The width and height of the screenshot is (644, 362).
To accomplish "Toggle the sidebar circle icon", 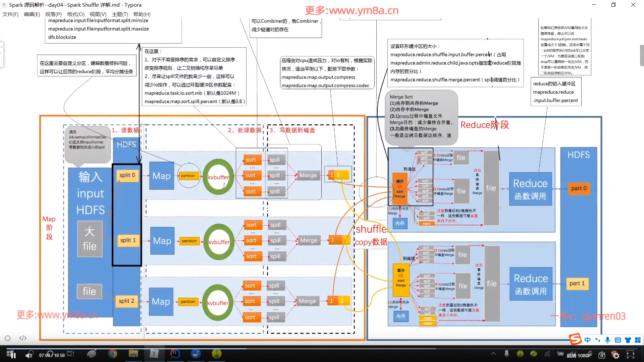I will [x=8, y=338].
